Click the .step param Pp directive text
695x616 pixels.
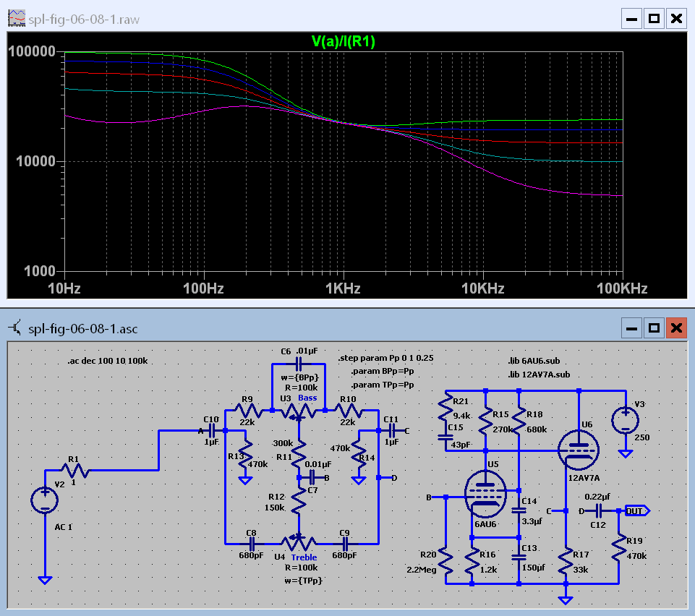(385, 359)
